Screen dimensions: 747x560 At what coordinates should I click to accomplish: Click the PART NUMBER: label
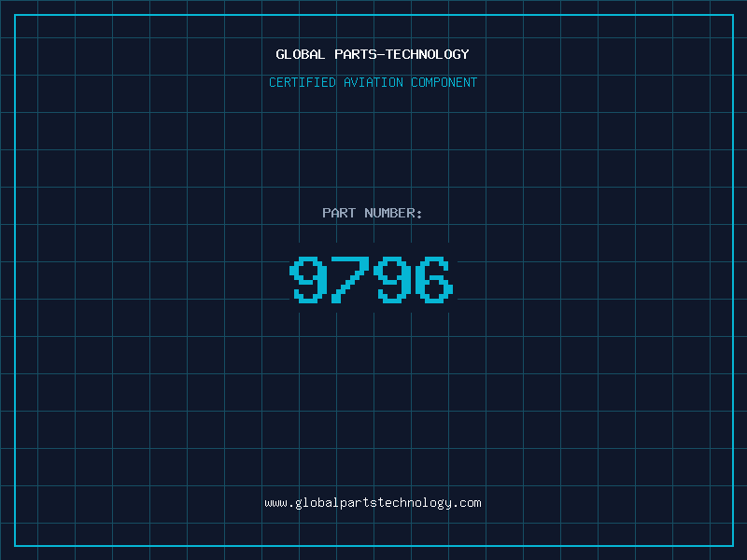tap(372, 213)
